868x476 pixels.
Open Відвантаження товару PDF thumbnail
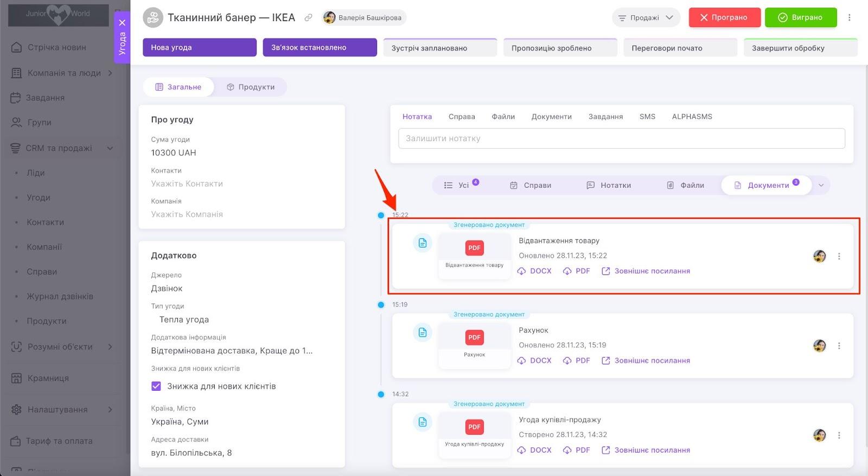[475, 255]
